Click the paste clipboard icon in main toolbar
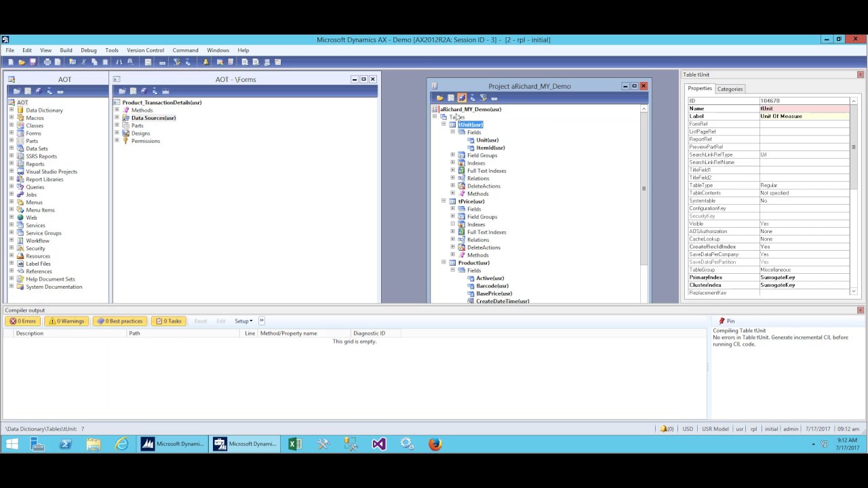The height and width of the screenshot is (488, 868). coord(104,62)
